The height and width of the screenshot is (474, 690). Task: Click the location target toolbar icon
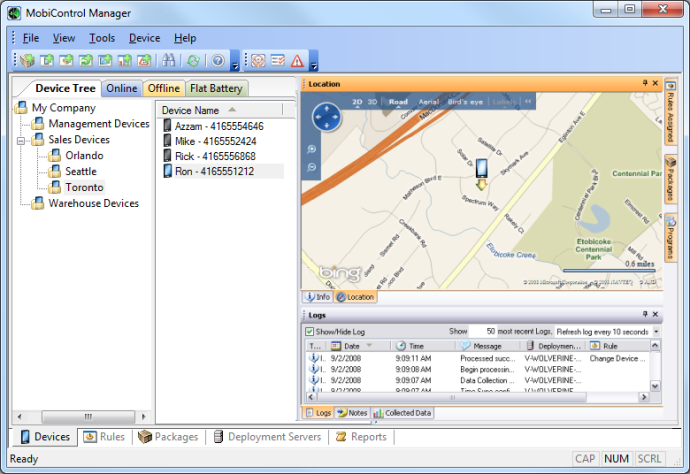tap(258, 60)
